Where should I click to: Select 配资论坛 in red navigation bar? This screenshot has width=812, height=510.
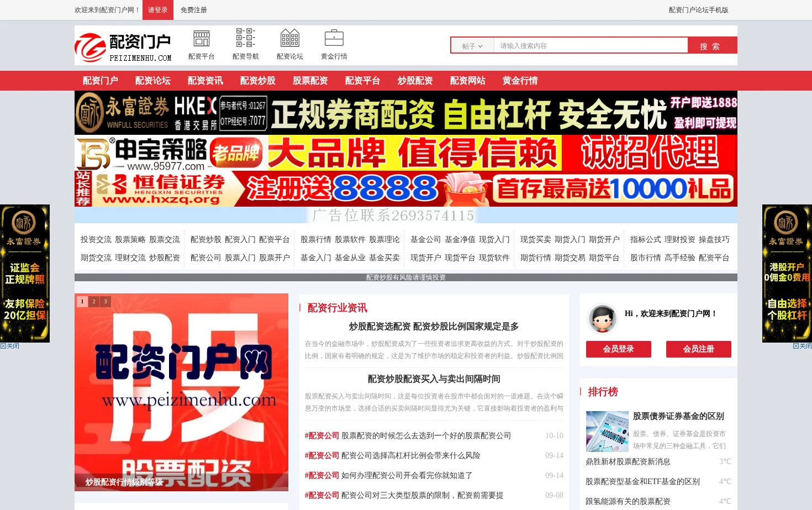click(x=153, y=81)
